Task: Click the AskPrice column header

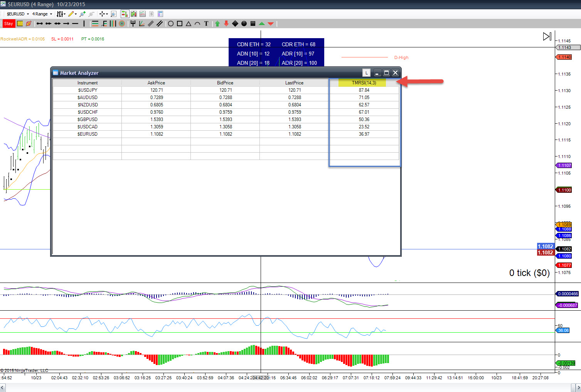Action: point(156,83)
